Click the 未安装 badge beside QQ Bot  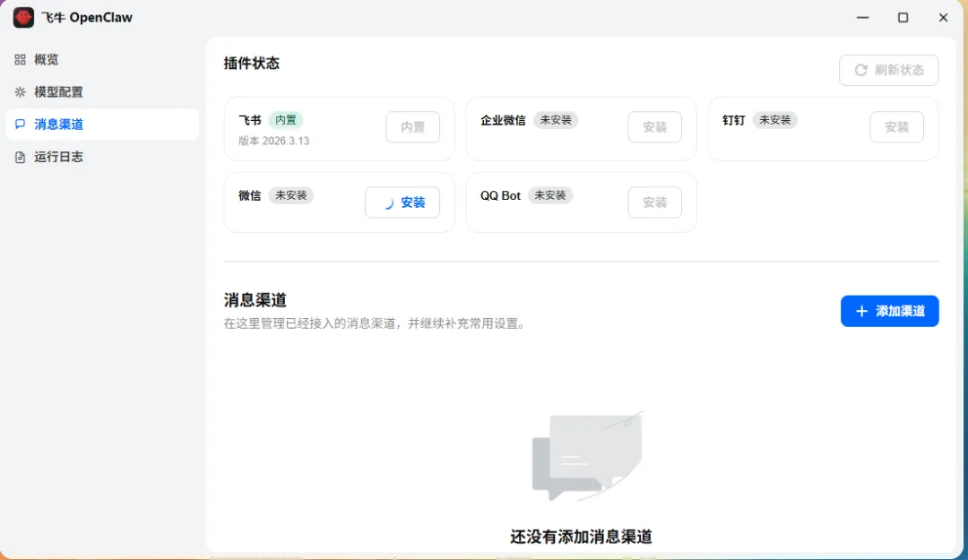click(x=550, y=195)
